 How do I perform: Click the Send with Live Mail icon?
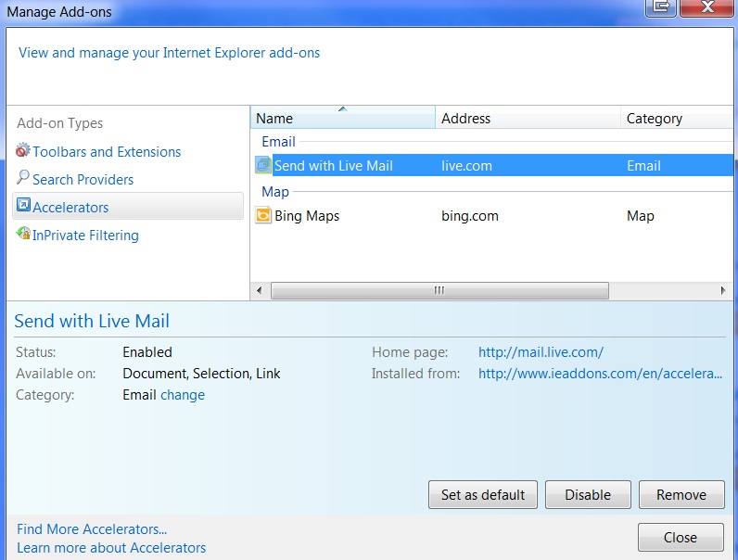coord(263,165)
